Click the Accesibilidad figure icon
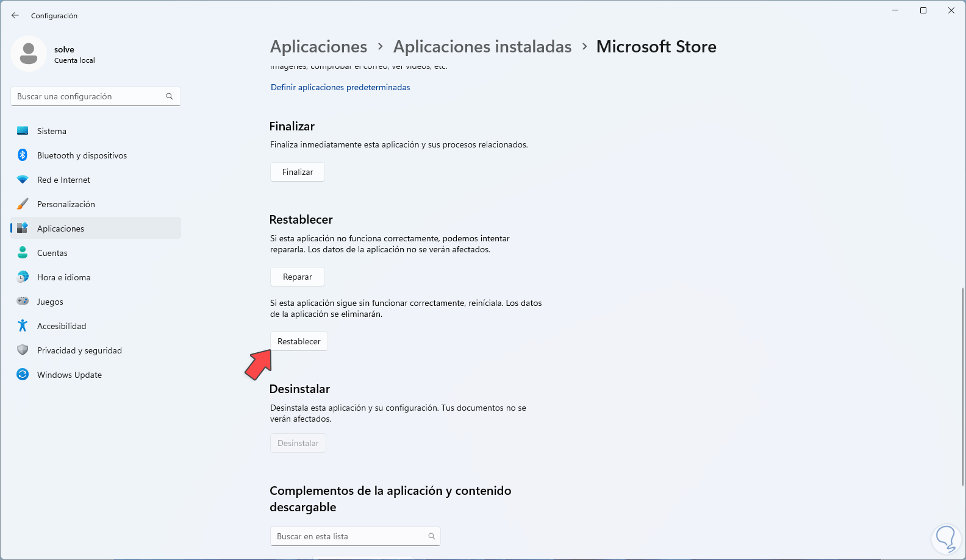The height and width of the screenshot is (560, 966). [23, 326]
